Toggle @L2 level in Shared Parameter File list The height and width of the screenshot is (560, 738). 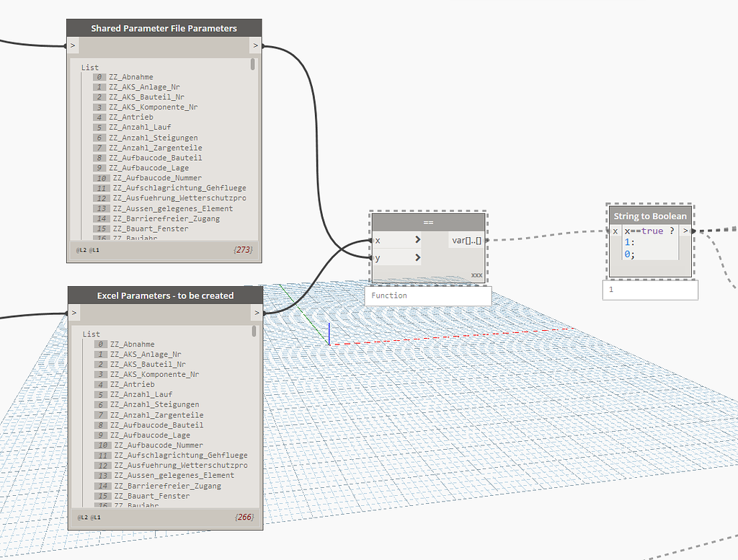tap(81, 250)
